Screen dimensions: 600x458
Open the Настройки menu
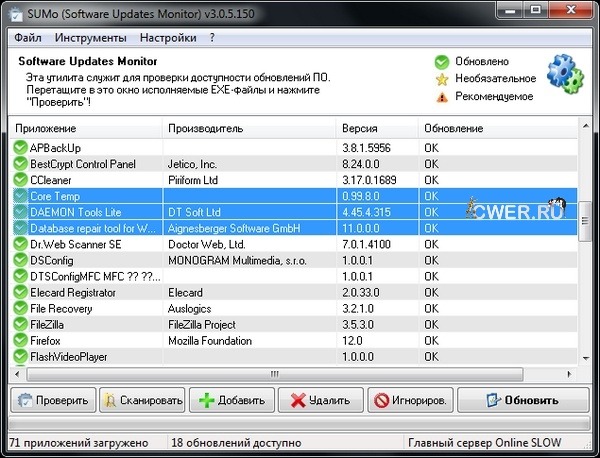click(x=167, y=38)
